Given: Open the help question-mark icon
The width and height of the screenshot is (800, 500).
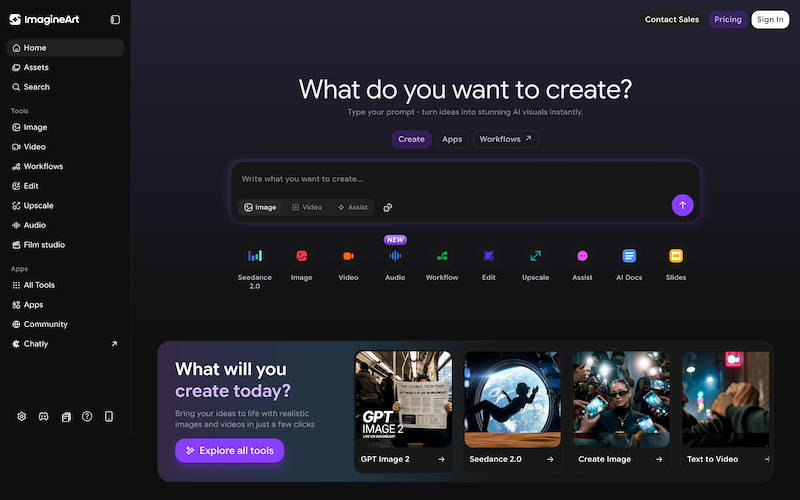Looking at the screenshot, I should [87, 416].
